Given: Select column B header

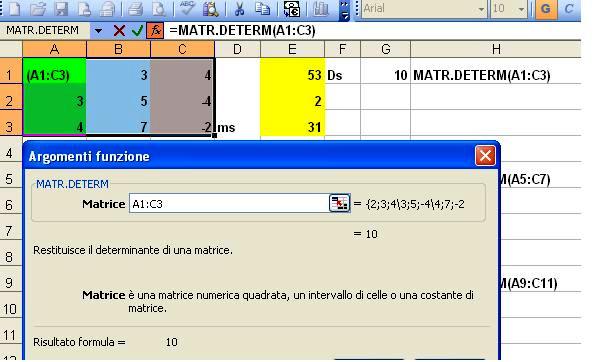Looking at the screenshot, I should point(118,49).
